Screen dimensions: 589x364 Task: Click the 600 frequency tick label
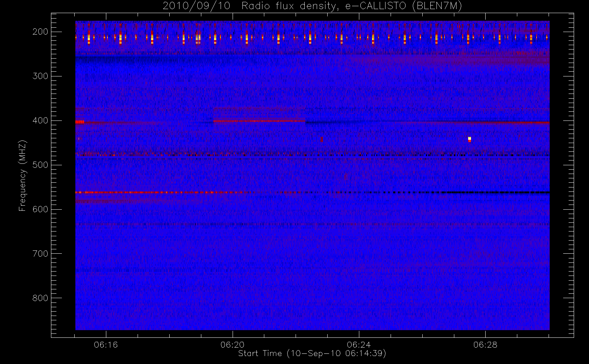pos(40,209)
